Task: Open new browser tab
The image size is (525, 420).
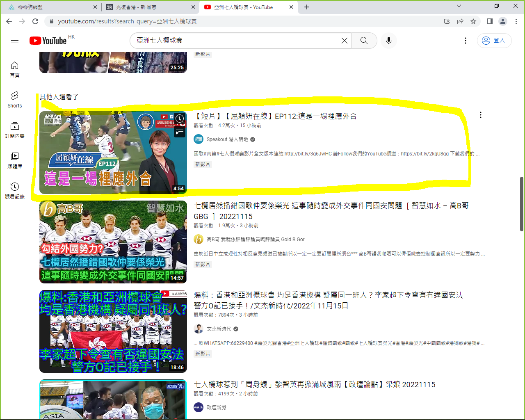Action: coord(307,7)
